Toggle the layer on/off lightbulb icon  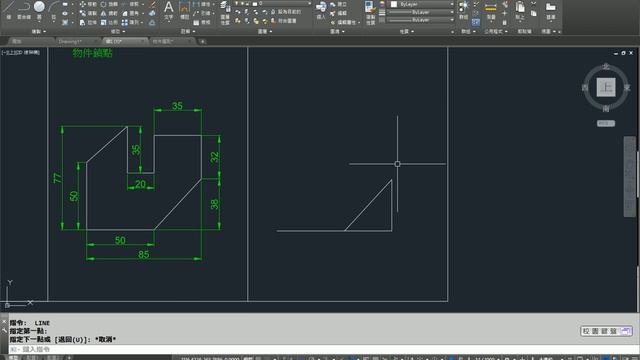(x=237, y=3)
